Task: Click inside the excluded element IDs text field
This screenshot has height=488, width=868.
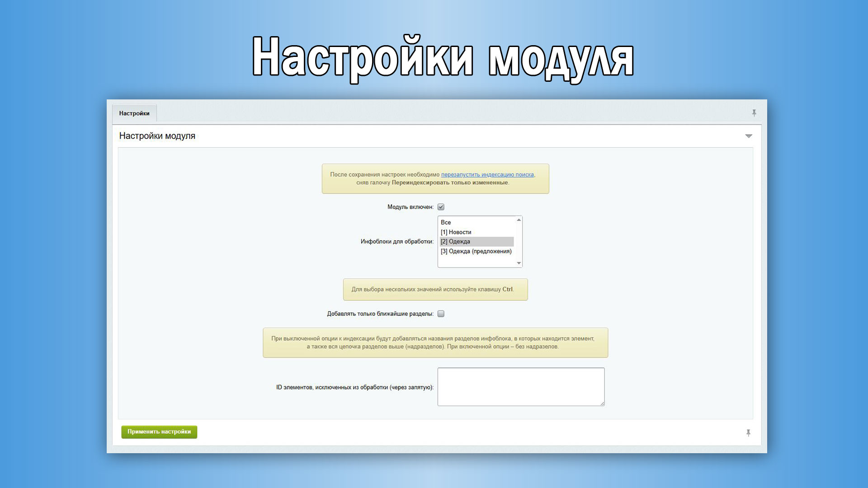Action: [x=520, y=386]
